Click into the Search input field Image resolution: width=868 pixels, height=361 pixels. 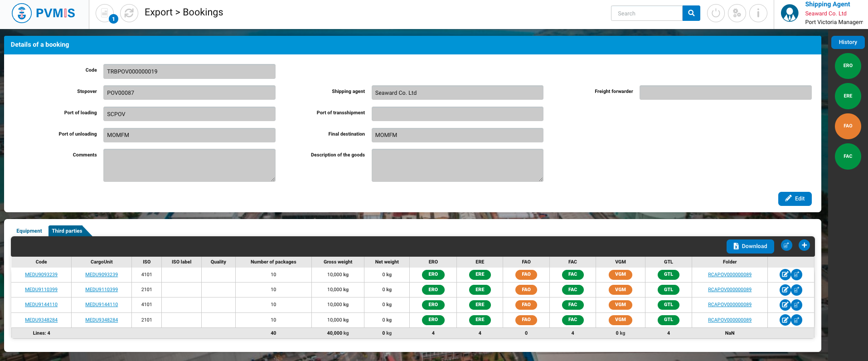[646, 13]
